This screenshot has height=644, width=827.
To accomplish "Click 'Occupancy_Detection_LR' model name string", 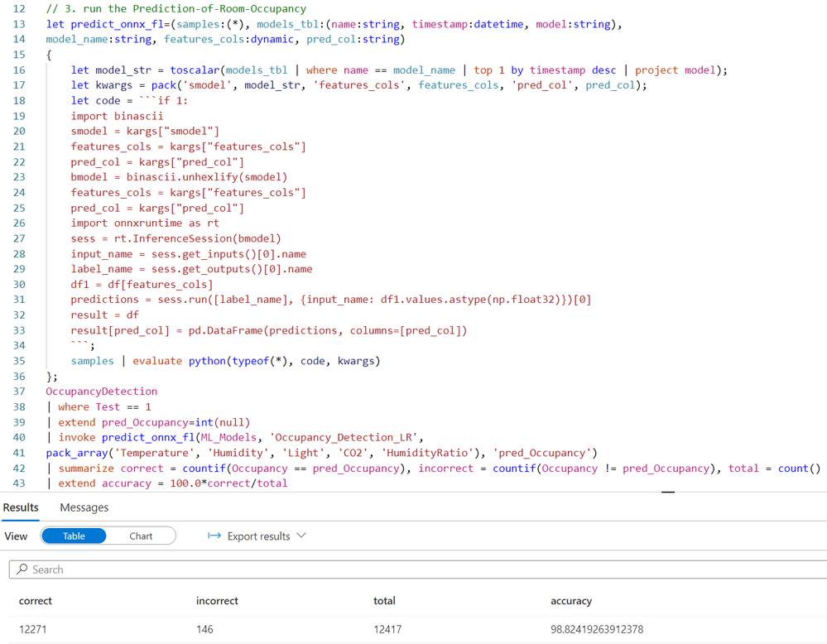I will pyautogui.click(x=344, y=437).
